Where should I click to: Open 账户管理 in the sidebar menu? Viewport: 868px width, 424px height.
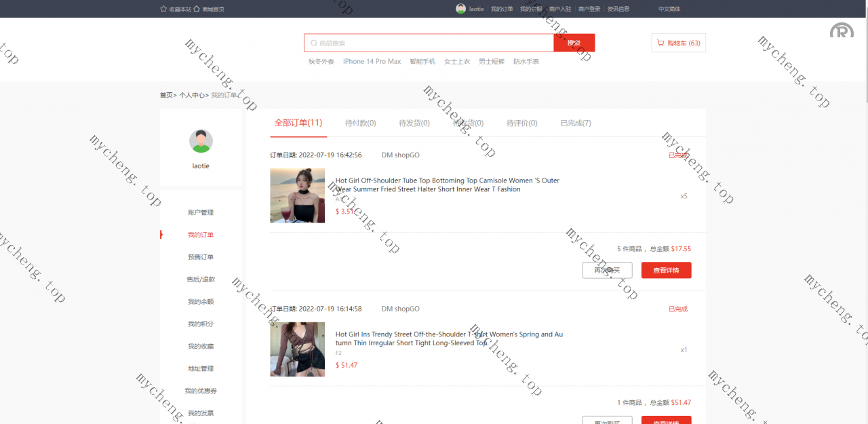[x=201, y=212]
